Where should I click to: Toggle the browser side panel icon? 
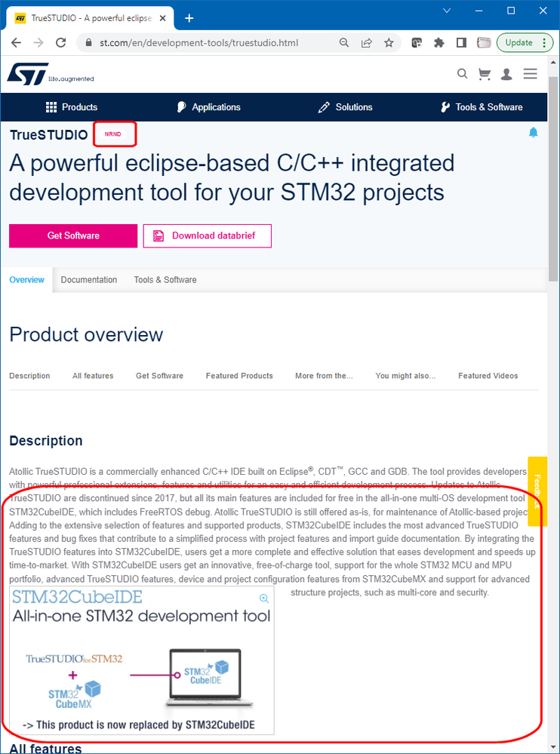(461, 43)
